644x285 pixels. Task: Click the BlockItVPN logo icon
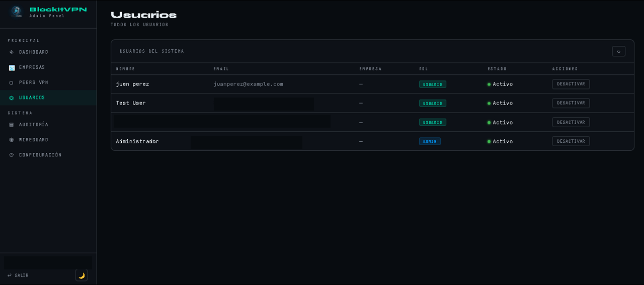click(17, 12)
